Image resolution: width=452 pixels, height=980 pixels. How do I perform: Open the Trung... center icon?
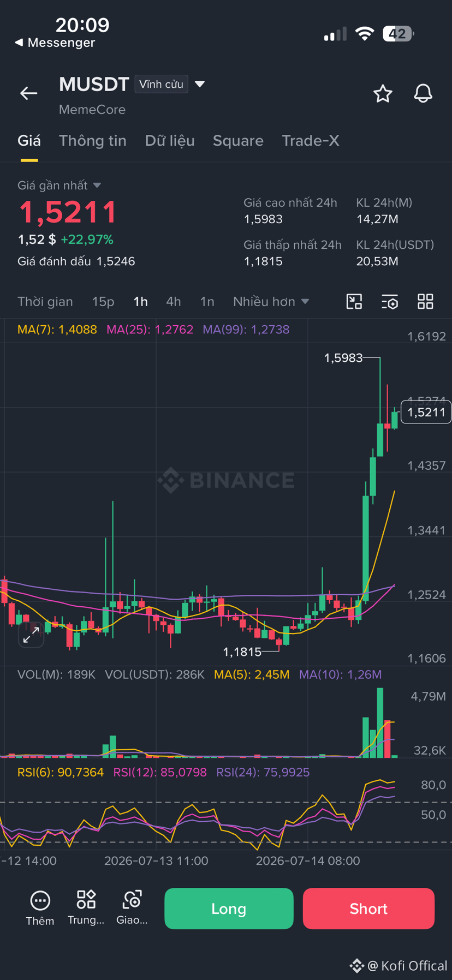point(86,908)
